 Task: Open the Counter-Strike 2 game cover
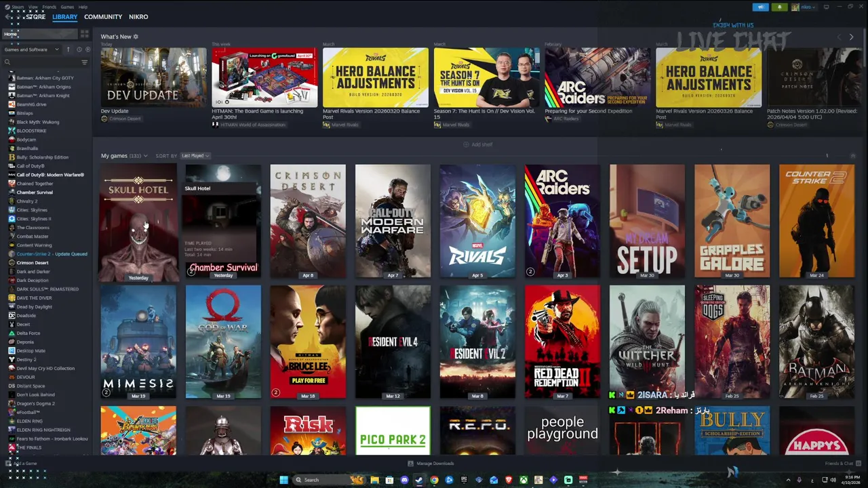tap(816, 221)
